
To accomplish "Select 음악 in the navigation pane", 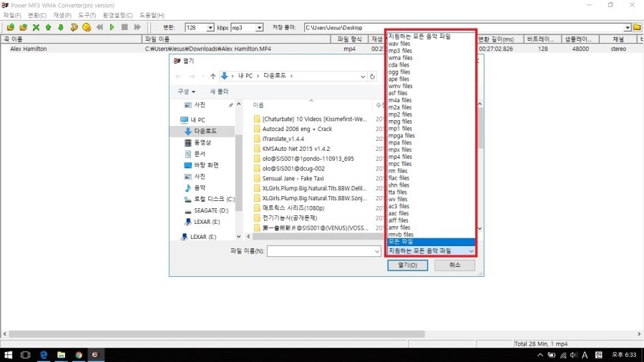I will [200, 187].
